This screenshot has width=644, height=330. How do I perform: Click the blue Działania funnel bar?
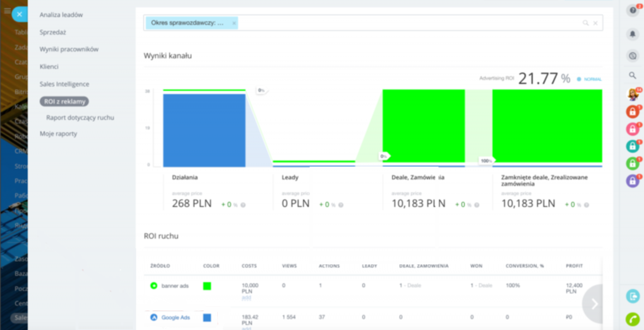tap(204, 129)
